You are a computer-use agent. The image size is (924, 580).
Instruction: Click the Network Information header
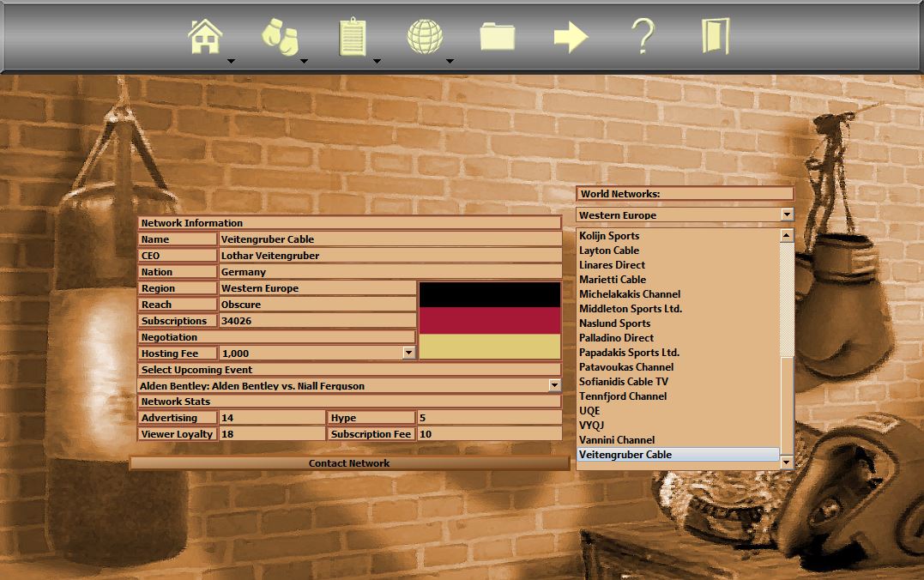coord(349,223)
